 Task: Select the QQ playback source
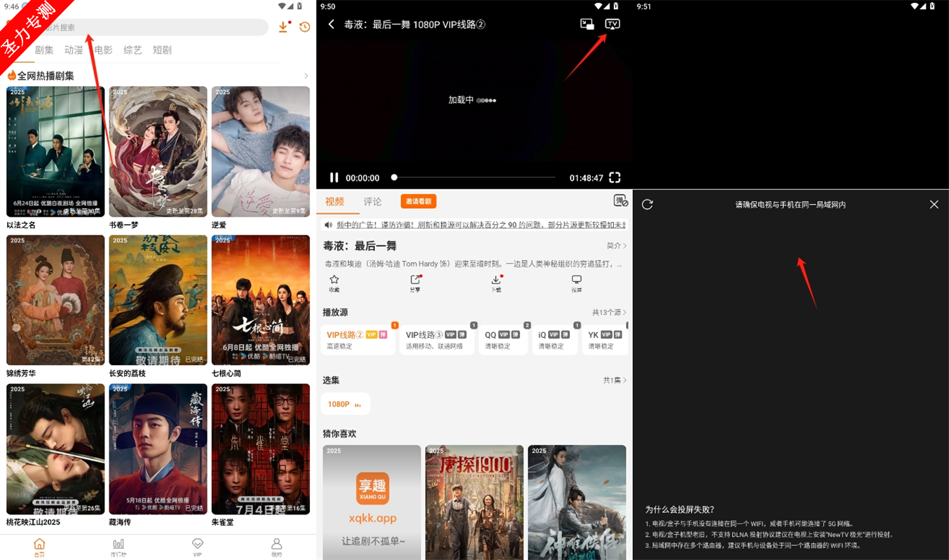coord(505,339)
